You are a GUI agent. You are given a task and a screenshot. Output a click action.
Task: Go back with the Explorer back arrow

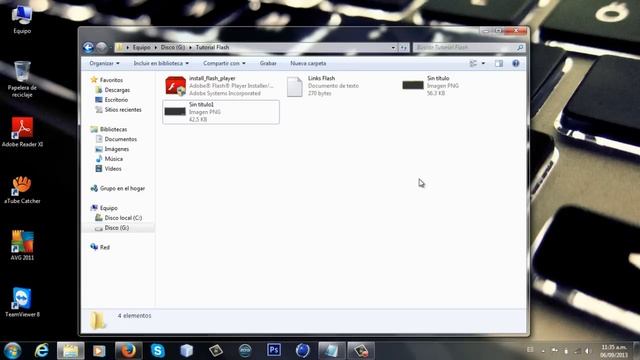[88, 48]
